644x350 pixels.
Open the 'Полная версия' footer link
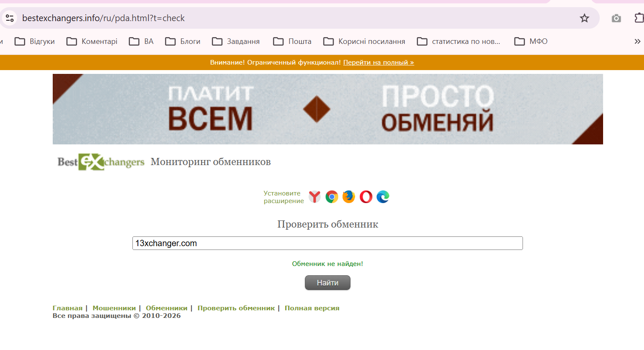tap(312, 308)
